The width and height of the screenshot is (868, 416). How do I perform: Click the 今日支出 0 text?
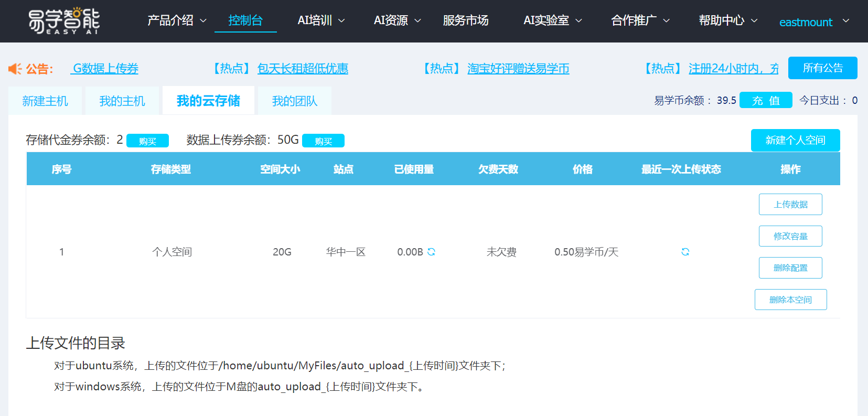(x=828, y=100)
